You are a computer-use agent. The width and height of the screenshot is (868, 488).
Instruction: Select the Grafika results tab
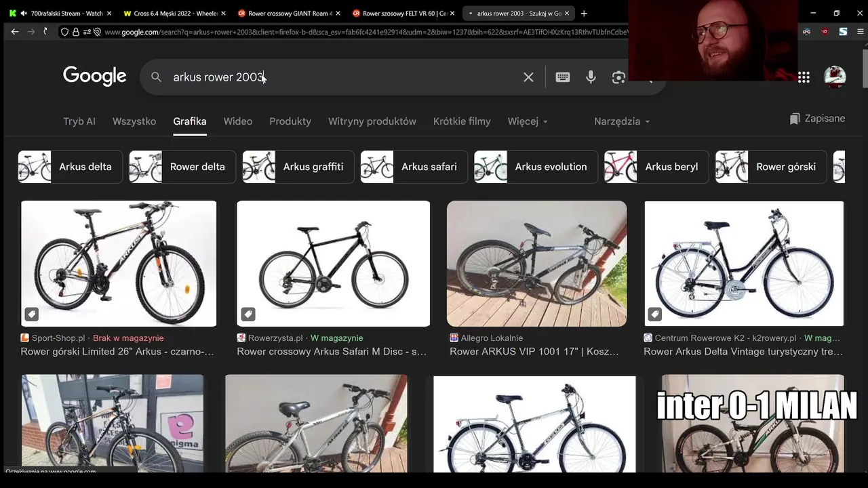coord(190,121)
